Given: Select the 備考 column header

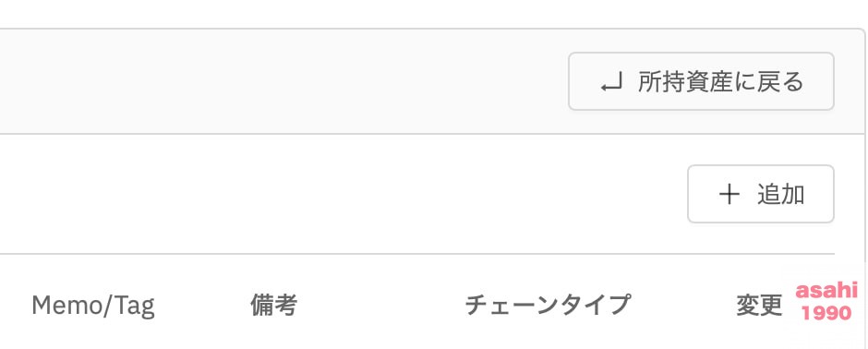Looking at the screenshot, I should (x=273, y=305).
